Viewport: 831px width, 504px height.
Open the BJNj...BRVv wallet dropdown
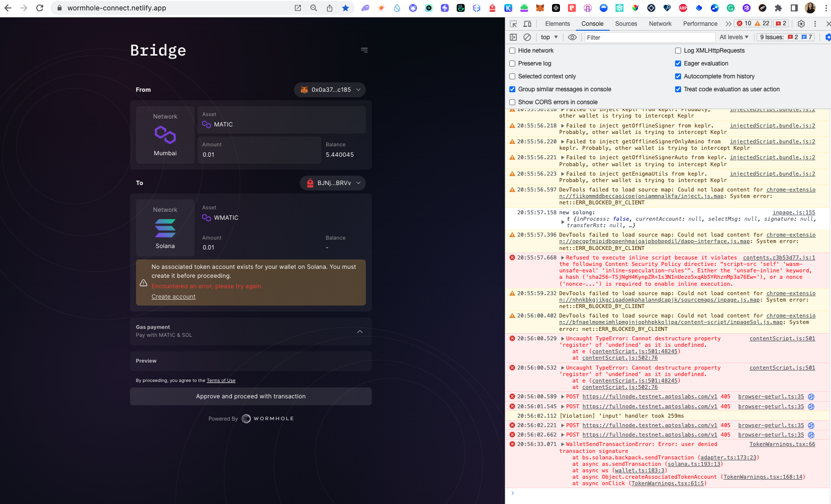coord(332,183)
